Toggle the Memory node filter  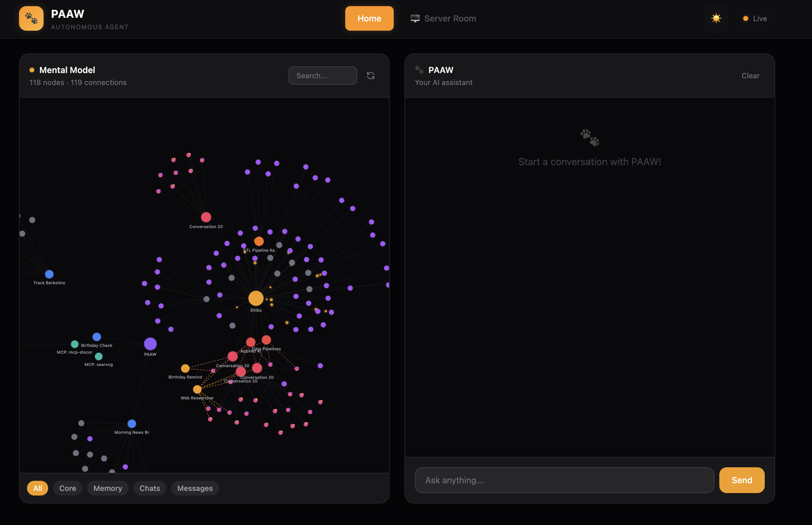pyautogui.click(x=108, y=488)
